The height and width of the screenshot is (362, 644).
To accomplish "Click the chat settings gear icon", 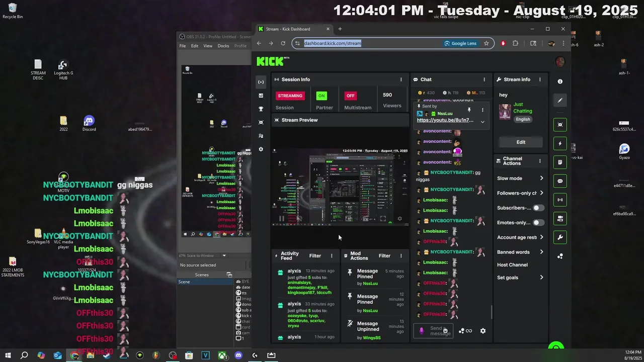I will tap(483, 331).
